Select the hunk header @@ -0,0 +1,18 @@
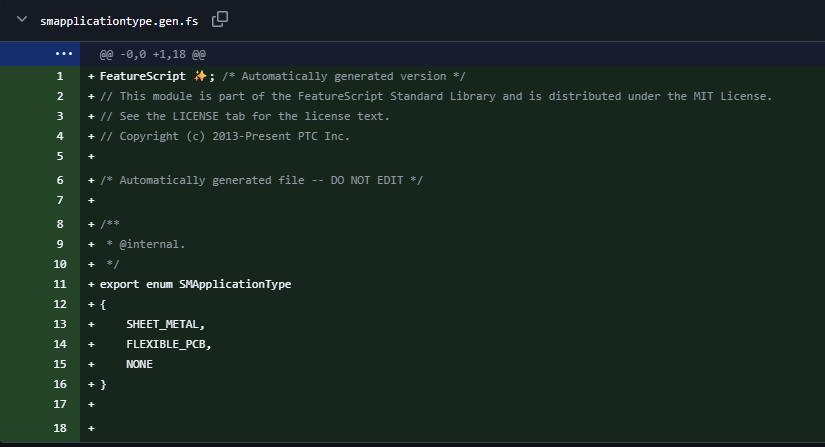The image size is (825, 447). pyautogui.click(x=153, y=54)
